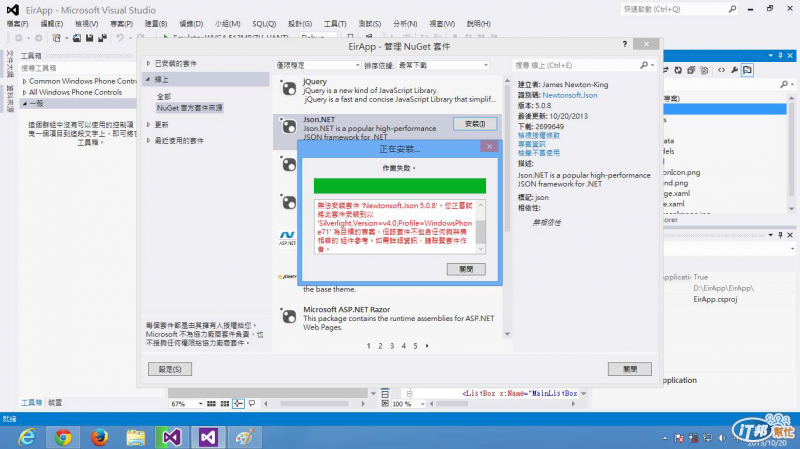The height and width of the screenshot is (449, 800).
Task: Click the Open File toolbar icon
Action: pos(77,38)
